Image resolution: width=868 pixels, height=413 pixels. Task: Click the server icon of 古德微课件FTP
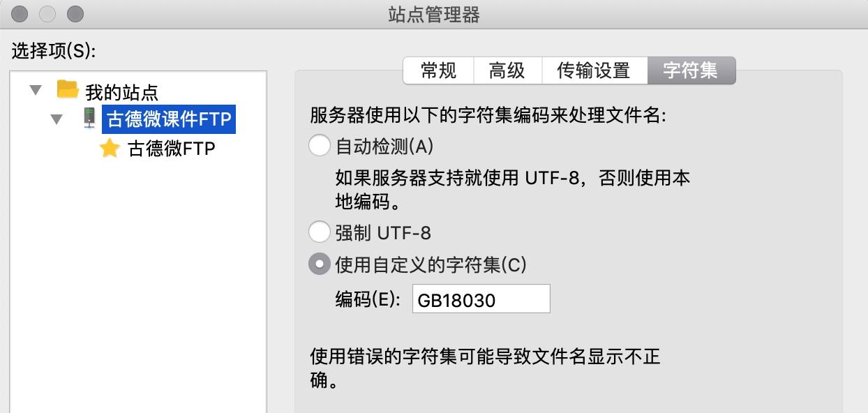click(x=89, y=119)
